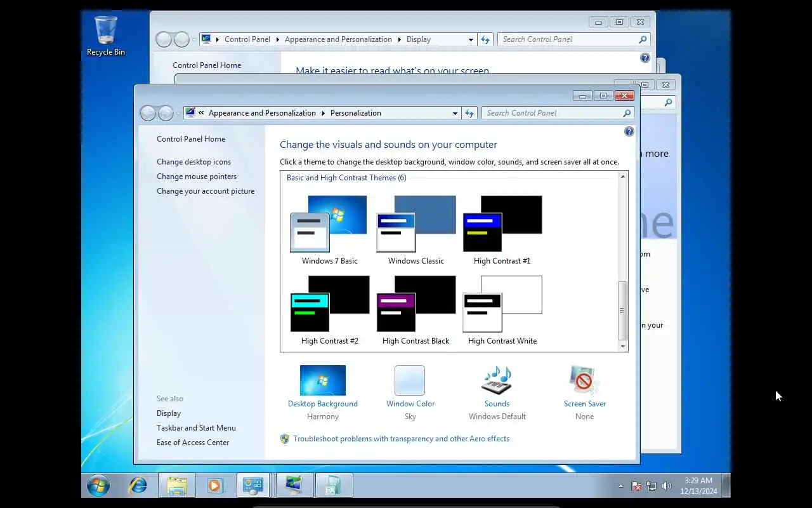Apply the High Contrast #1 theme
The image size is (812, 508).
coord(502,230)
